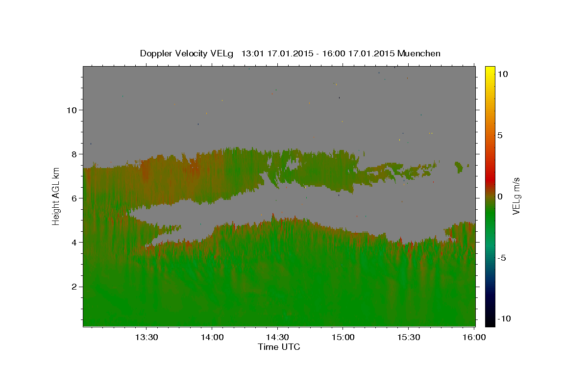Click the colorbar value 10 at the top
Screen dimensions: 588x392
(x=503, y=73)
